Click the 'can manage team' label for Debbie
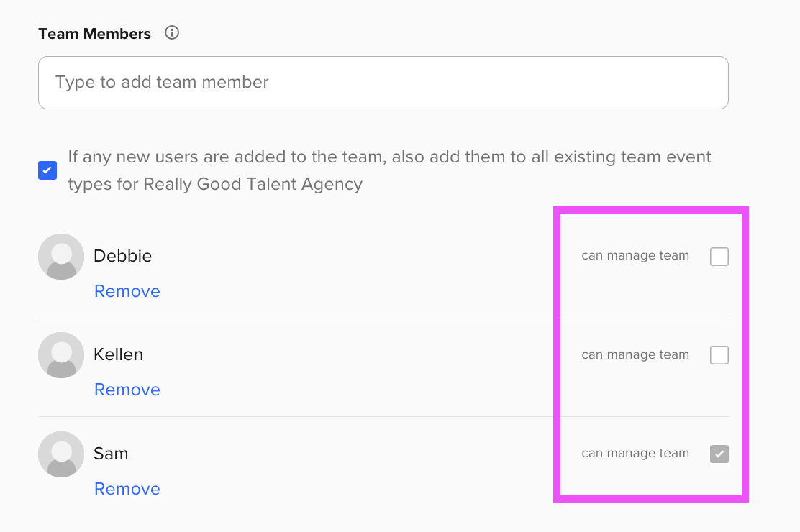Image resolution: width=800 pixels, height=532 pixels. [x=635, y=255]
